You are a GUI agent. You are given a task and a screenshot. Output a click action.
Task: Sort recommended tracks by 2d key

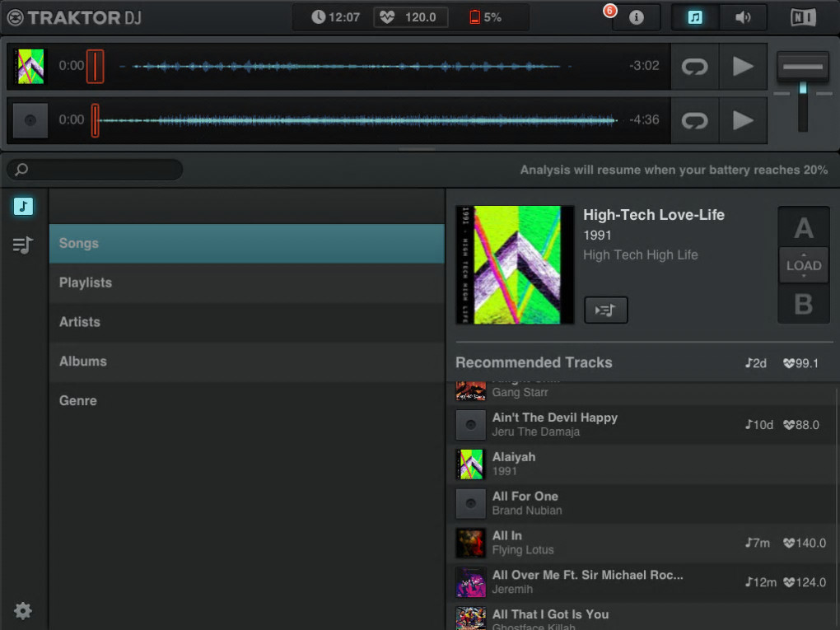756,363
